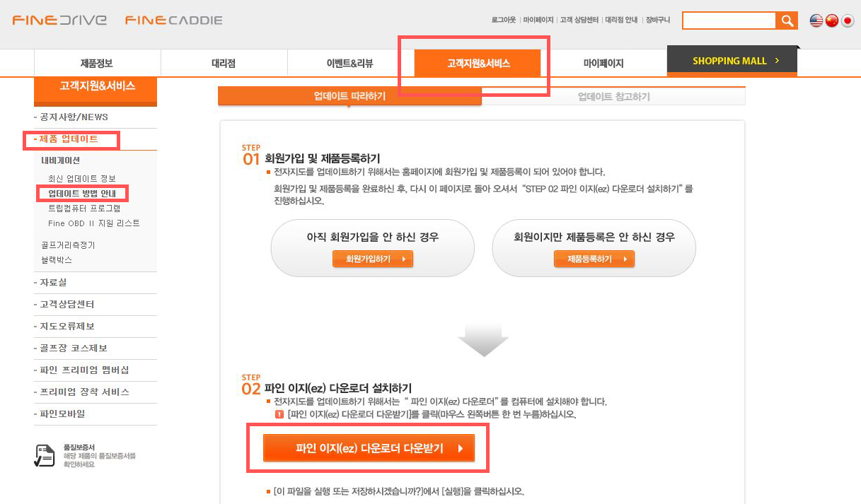Switch to English via US flag

816,20
